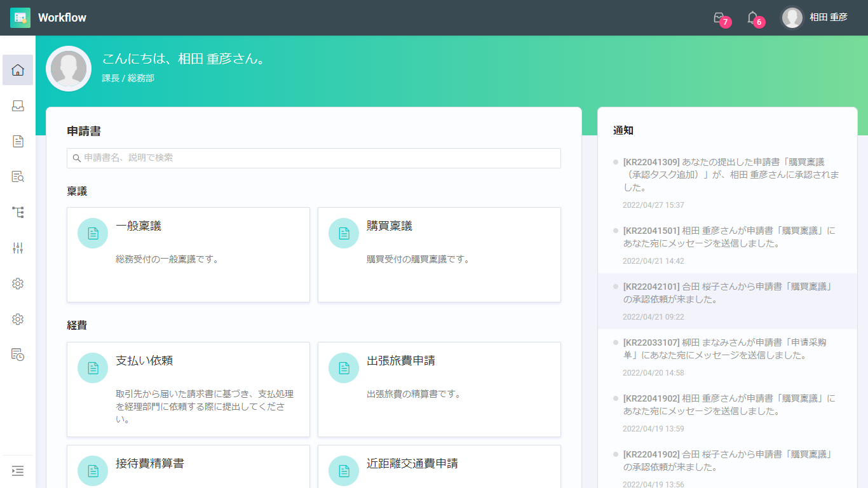The height and width of the screenshot is (488, 868).
Task: Open the top bar inbox with badge 7
Action: (720, 18)
